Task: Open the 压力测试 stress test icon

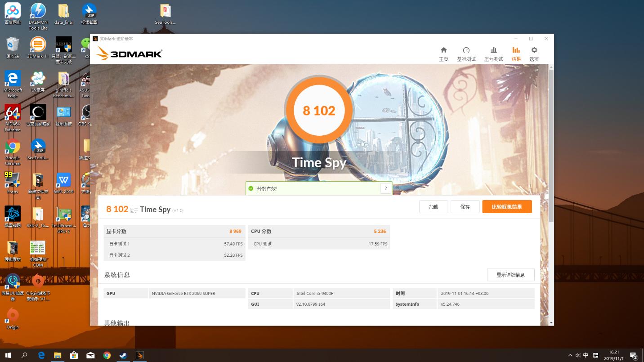Action: pos(493,53)
